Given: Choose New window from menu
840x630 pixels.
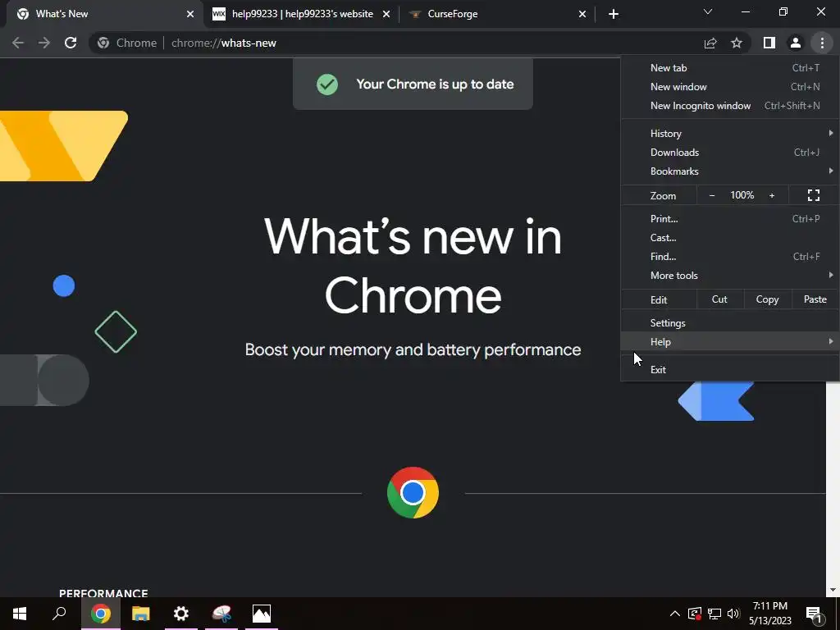Looking at the screenshot, I should 729,87.
